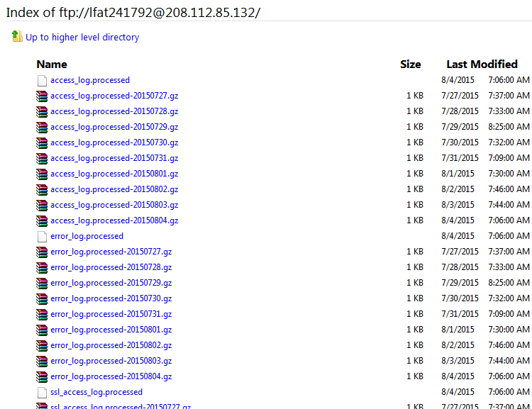Click blank file icon for access_log.processed
532x409 pixels.
[x=42, y=81]
